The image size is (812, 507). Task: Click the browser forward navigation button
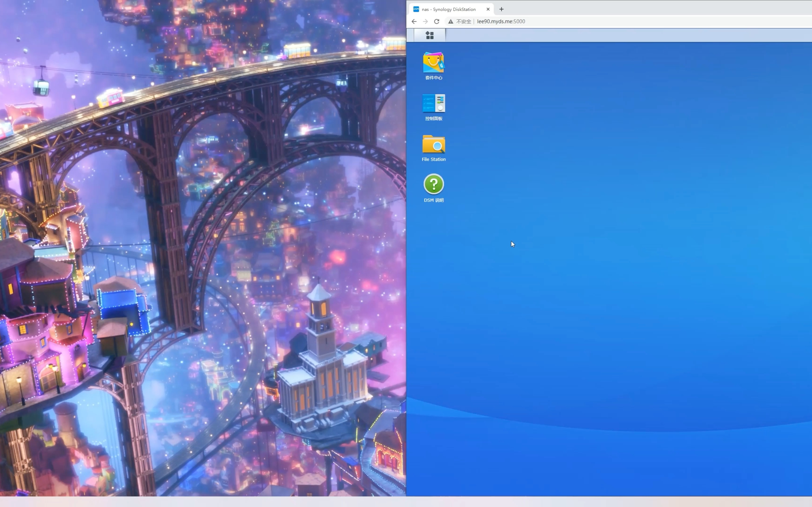click(x=426, y=21)
